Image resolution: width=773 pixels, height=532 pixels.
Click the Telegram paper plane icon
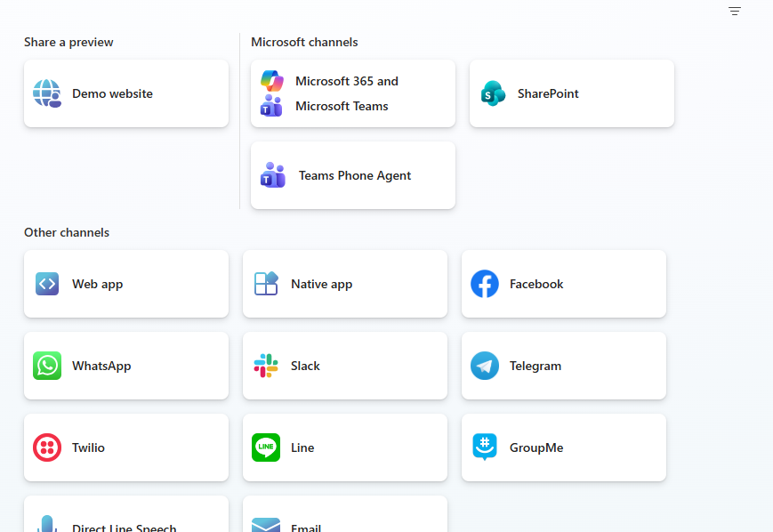pos(485,366)
